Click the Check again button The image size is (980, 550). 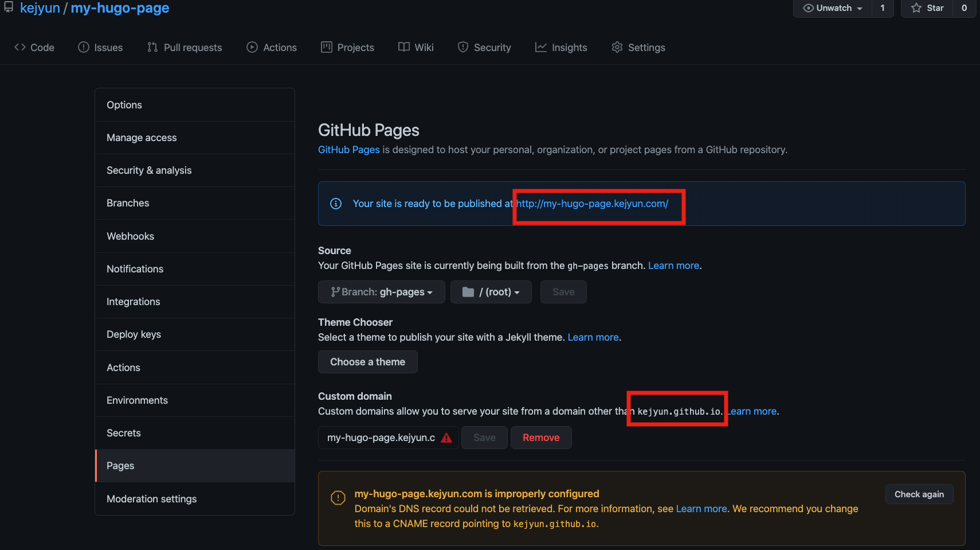tap(919, 494)
